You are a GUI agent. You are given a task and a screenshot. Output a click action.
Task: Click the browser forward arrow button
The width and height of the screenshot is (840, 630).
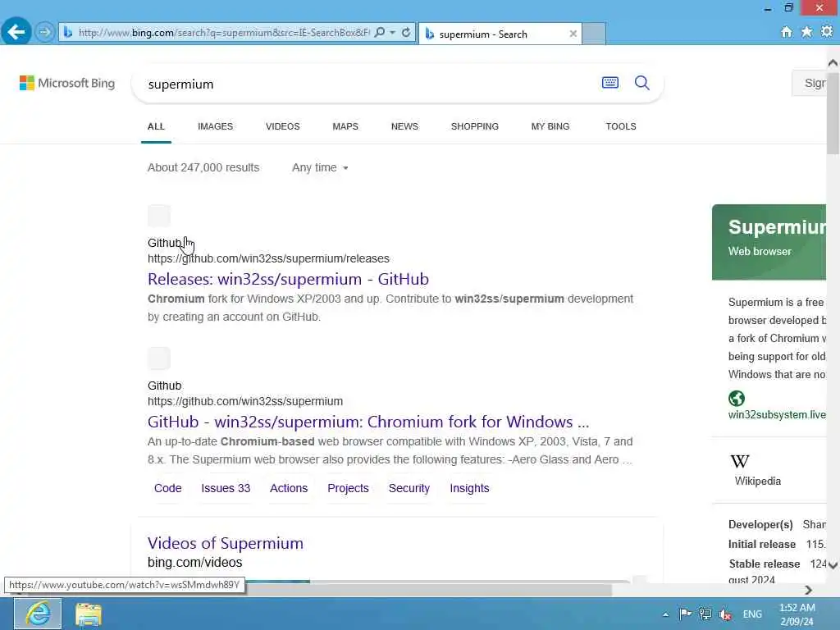pos(45,32)
